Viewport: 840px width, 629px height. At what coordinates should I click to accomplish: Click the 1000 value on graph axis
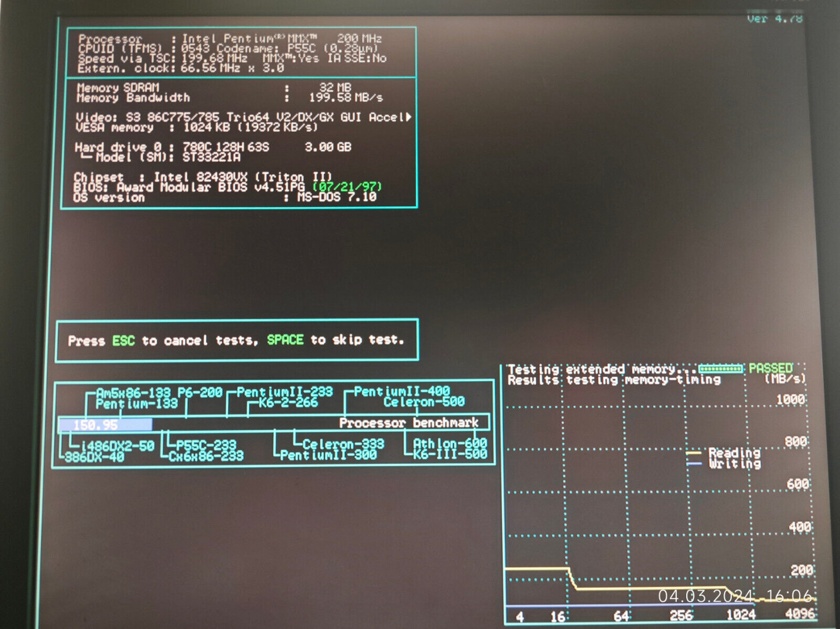point(791,400)
